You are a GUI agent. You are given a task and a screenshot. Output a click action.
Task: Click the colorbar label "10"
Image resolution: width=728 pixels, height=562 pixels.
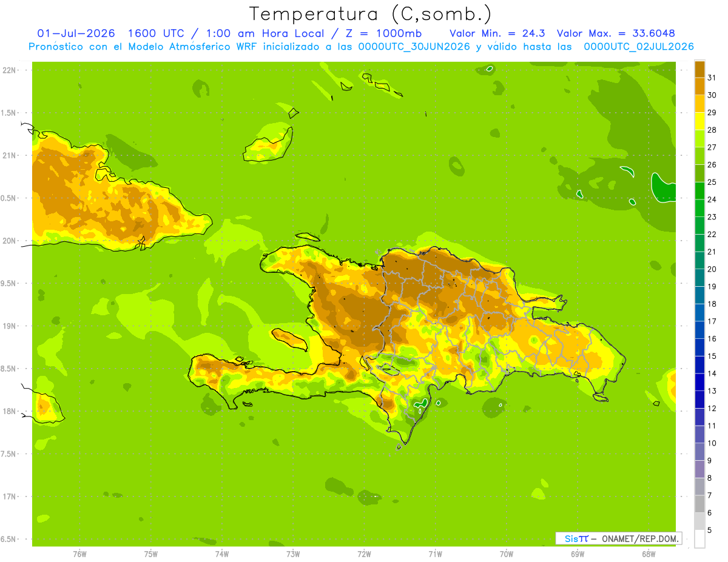tap(712, 443)
